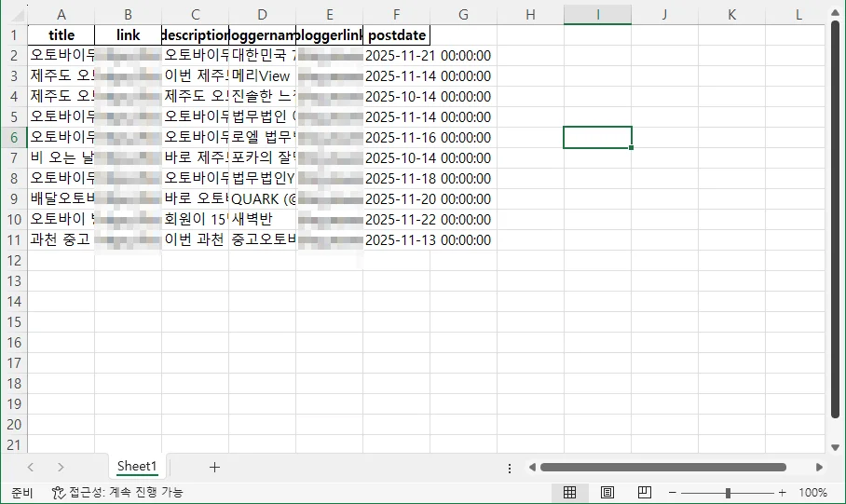Click horizontal scrollbar left arrow
The width and height of the screenshot is (846, 504).
[x=532, y=468]
